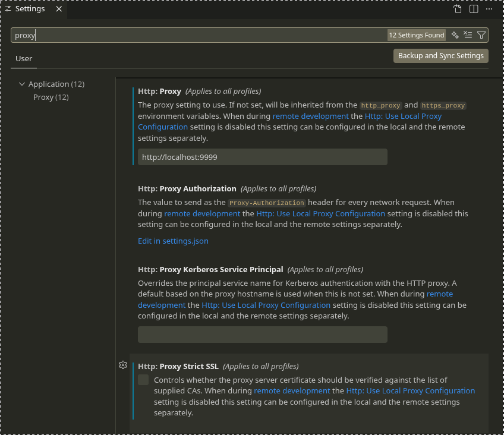Open Settings (JSON) file icon
The height and width of the screenshot is (435, 504).
coord(458,9)
